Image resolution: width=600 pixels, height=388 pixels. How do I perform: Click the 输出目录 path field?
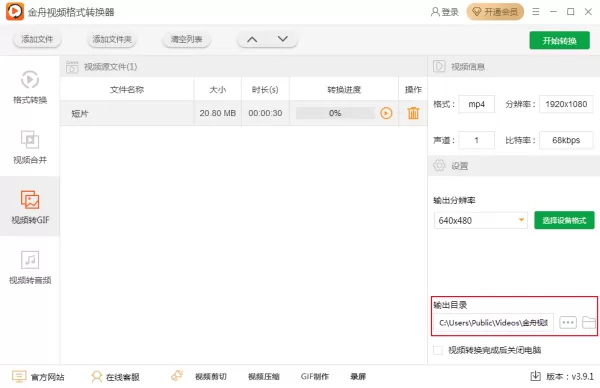[494, 323]
